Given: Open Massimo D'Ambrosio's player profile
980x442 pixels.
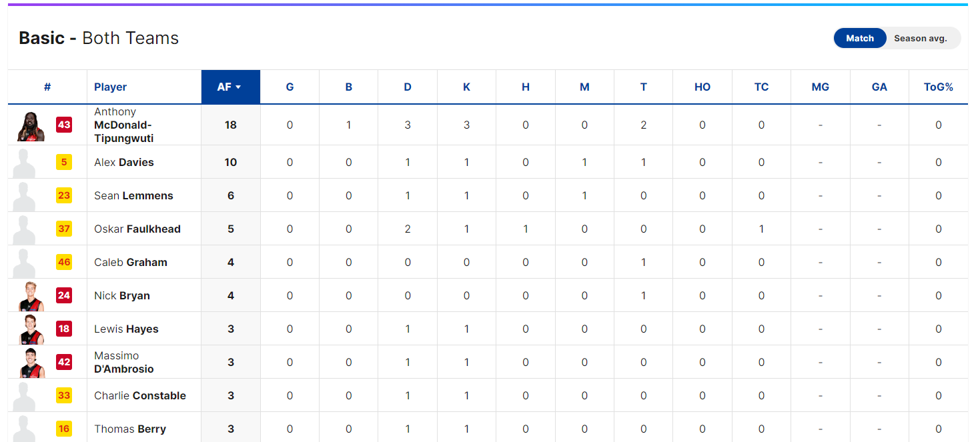Looking at the screenshot, I should click(x=124, y=362).
